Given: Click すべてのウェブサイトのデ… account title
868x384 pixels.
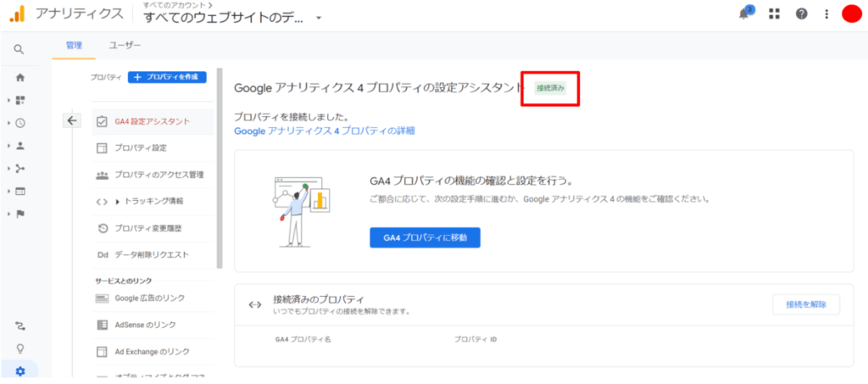Looking at the screenshot, I should point(224,18).
